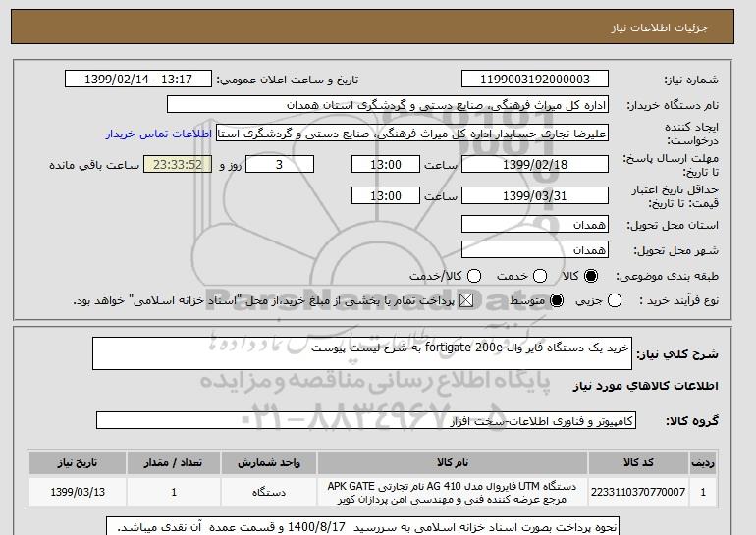Click the کد کالا column header
756x535 pixels.
[638, 462]
